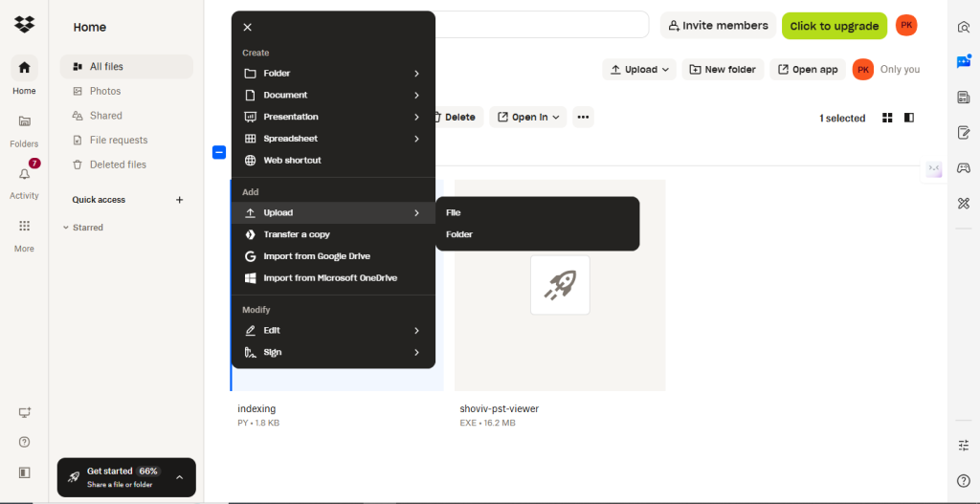Click the Only you sharing label

pos(900,69)
